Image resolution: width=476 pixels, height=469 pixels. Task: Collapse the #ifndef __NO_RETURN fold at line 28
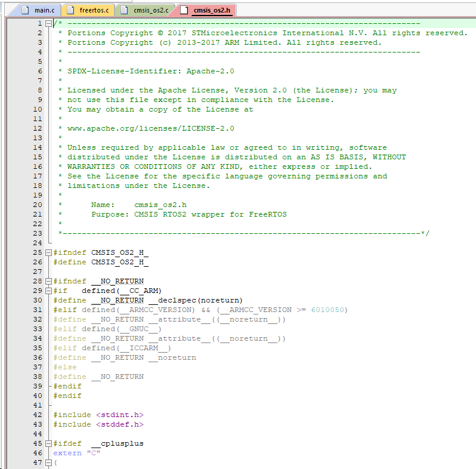[x=49, y=281]
